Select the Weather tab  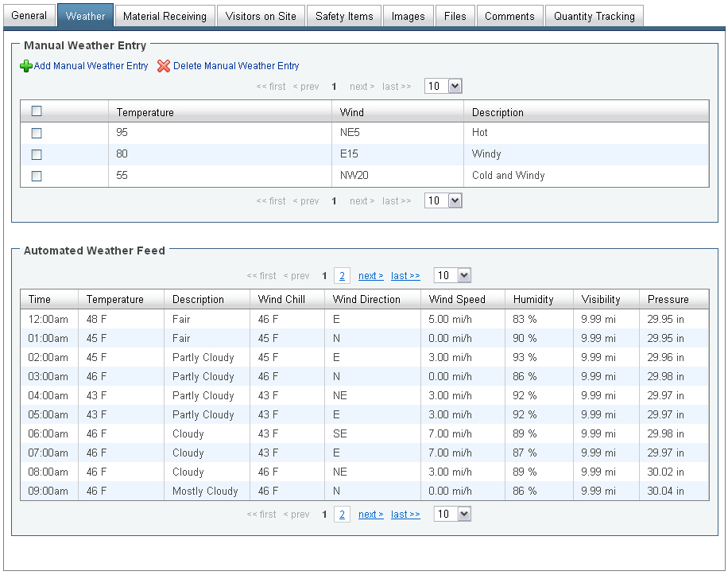pyautogui.click(x=85, y=16)
